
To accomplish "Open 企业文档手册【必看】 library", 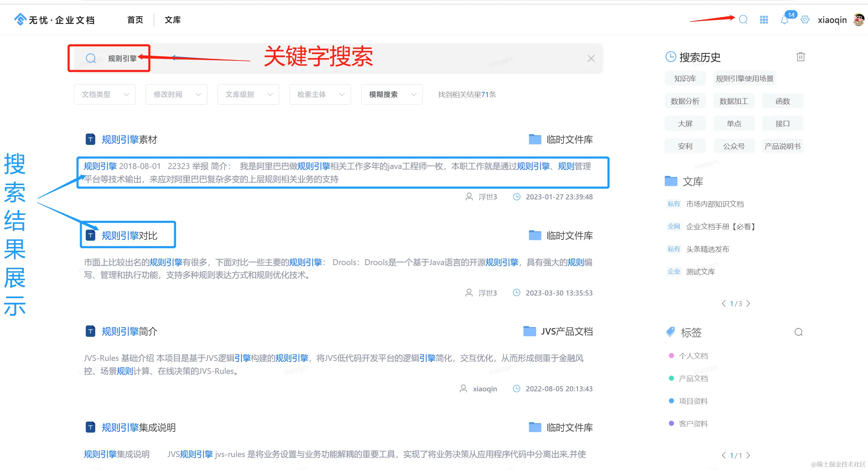I will click(720, 226).
